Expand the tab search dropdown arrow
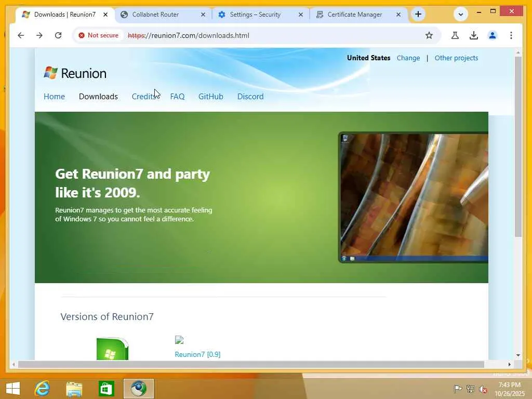The width and height of the screenshot is (532, 399). tap(460, 14)
